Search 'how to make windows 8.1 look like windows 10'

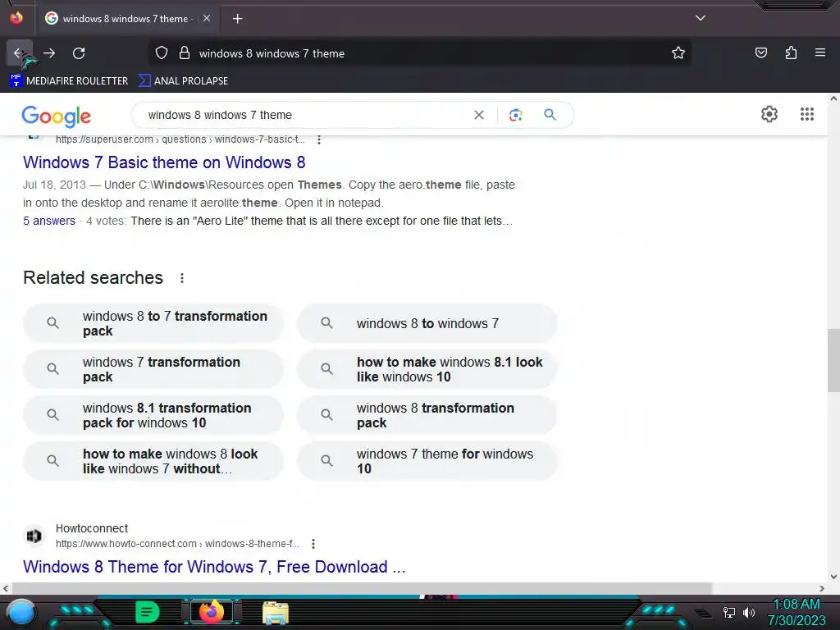[427, 369]
